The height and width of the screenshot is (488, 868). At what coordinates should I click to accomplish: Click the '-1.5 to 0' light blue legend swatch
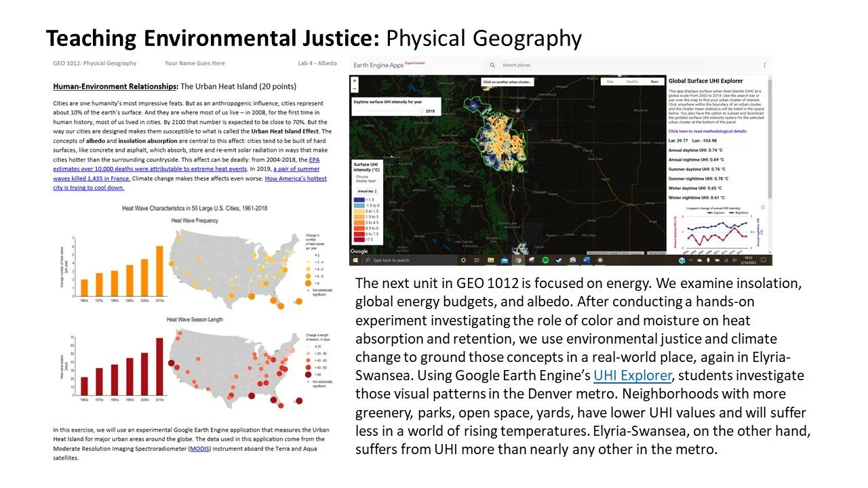(x=359, y=205)
